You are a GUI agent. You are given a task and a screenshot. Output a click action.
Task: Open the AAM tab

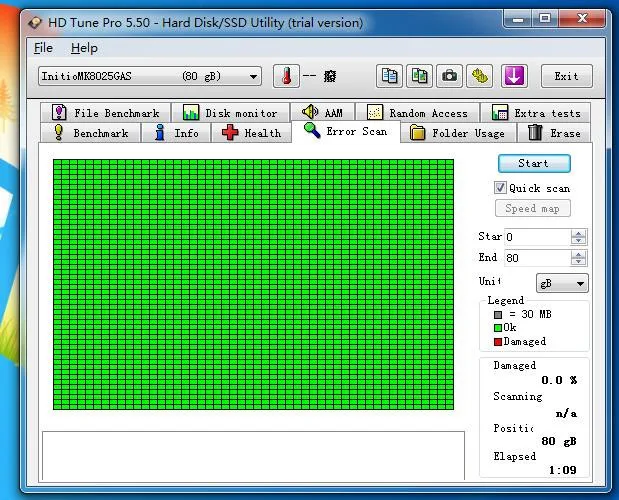323,113
